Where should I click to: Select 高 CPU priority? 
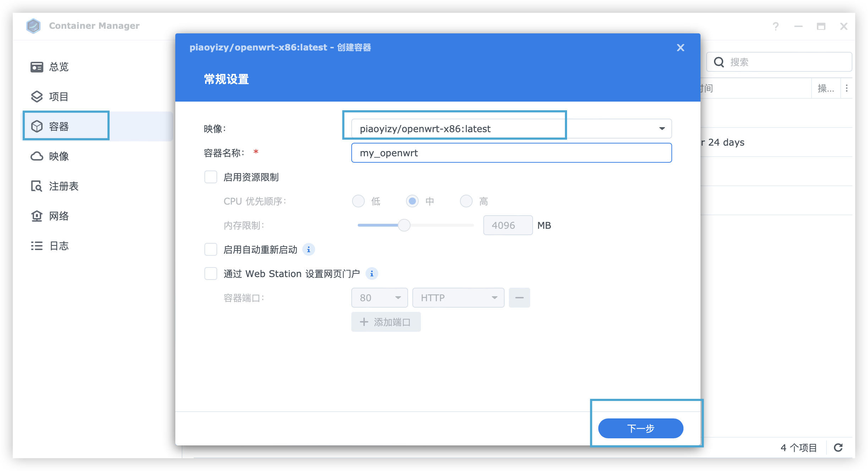(x=466, y=201)
